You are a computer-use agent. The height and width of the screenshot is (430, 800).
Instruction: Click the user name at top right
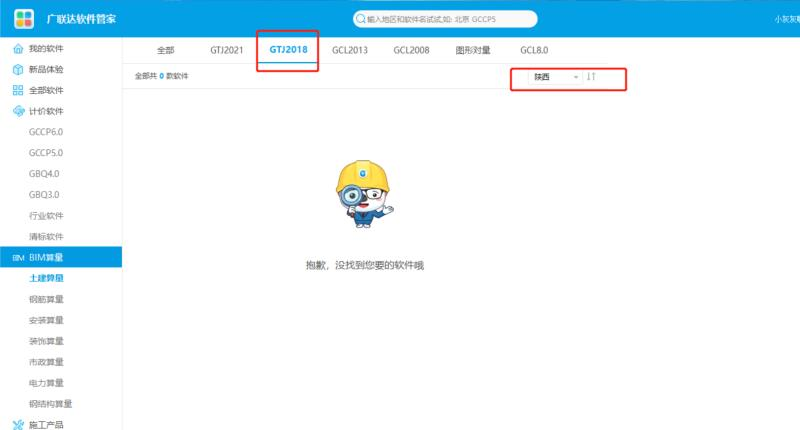pyautogui.click(x=787, y=19)
